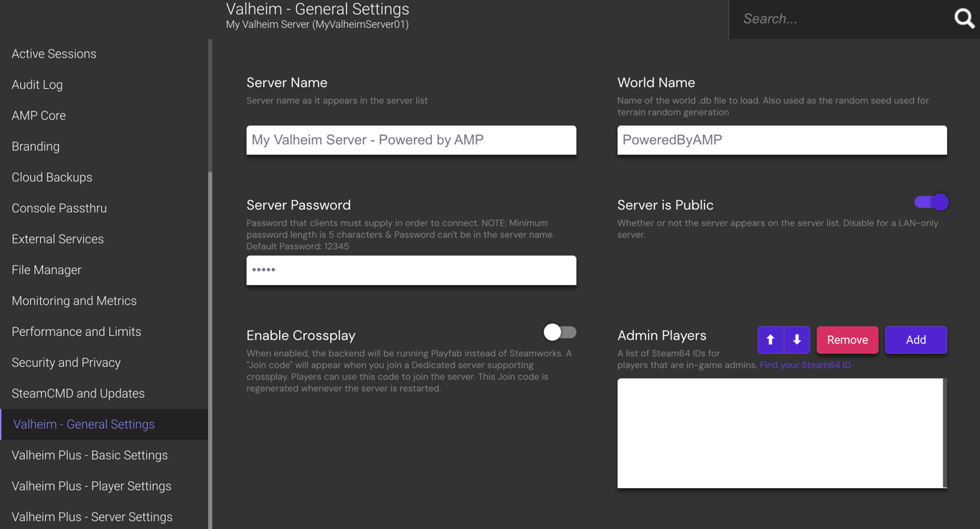Open Valheim Plus - Player Settings

pyautogui.click(x=91, y=486)
